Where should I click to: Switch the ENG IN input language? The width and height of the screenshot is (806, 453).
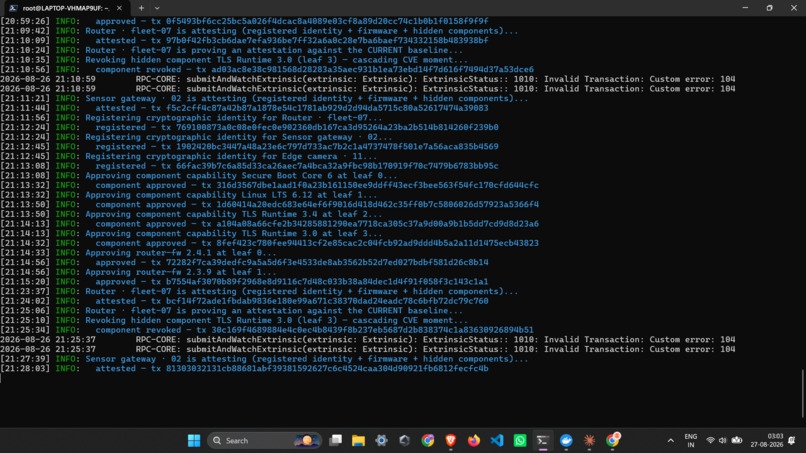pyautogui.click(x=691, y=441)
